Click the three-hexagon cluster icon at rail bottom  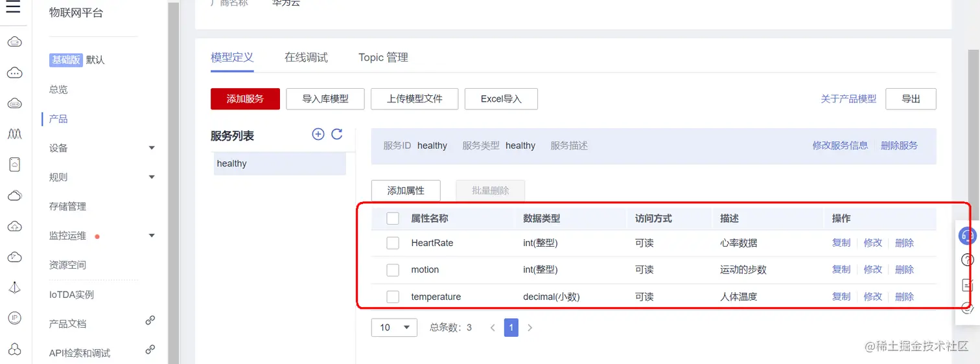click(x=15, y=349)
